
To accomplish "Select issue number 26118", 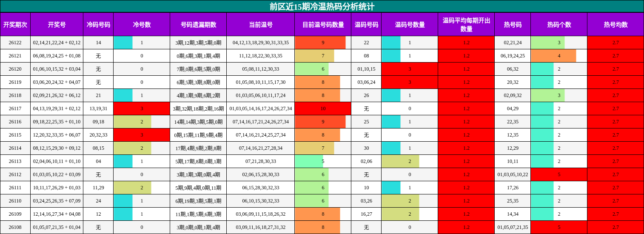I will click(x=15, y=95).
